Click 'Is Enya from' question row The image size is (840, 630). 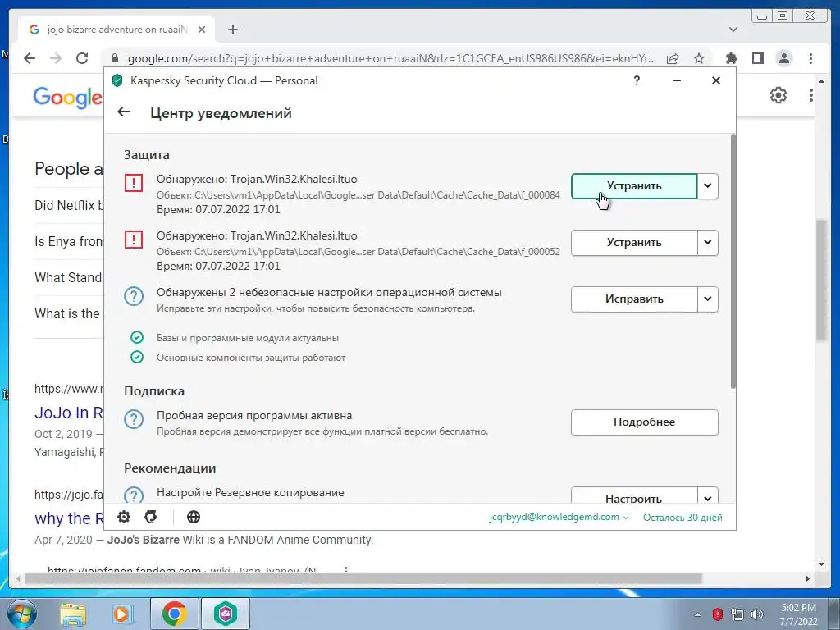tap(69, 241)
